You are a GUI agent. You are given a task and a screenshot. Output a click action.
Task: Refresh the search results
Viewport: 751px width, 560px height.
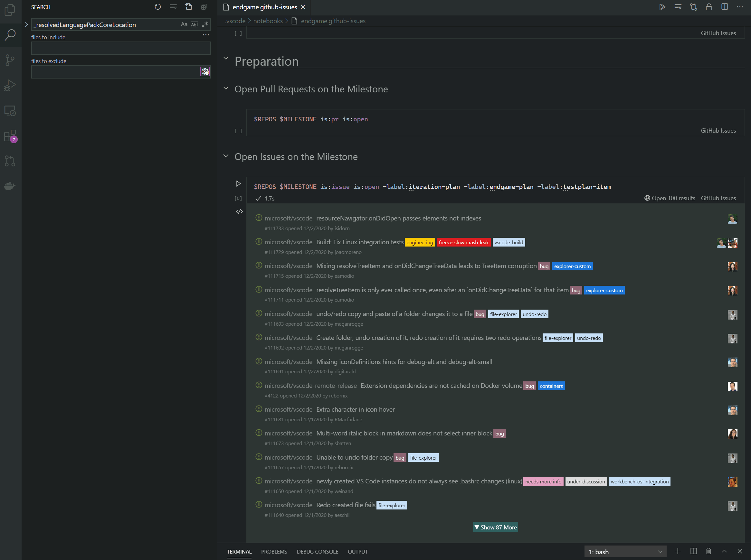pyautogui.click(x=157, y=7)
